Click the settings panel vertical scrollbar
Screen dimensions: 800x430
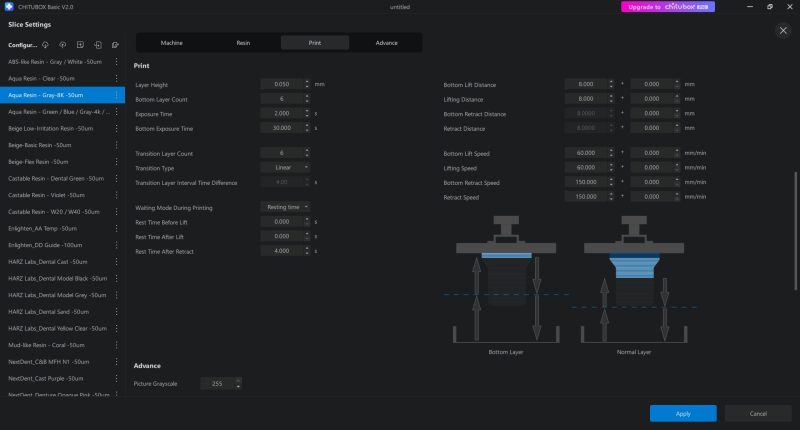[795, 231]
